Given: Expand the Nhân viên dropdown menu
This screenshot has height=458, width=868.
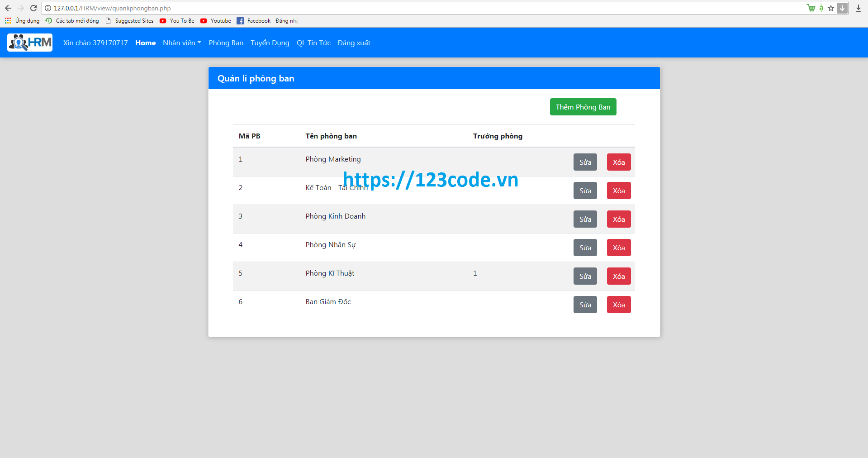Looking at the screenshot, I should pyautogui.click(x=181, y=43).
